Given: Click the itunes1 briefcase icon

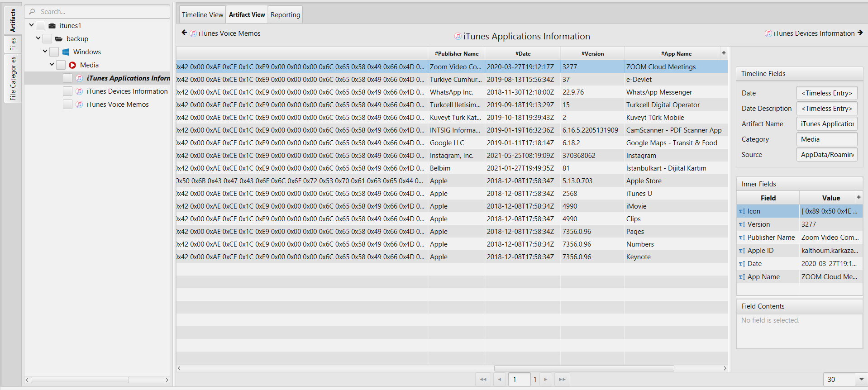Looking at the screenshot, I should (52, 26).
